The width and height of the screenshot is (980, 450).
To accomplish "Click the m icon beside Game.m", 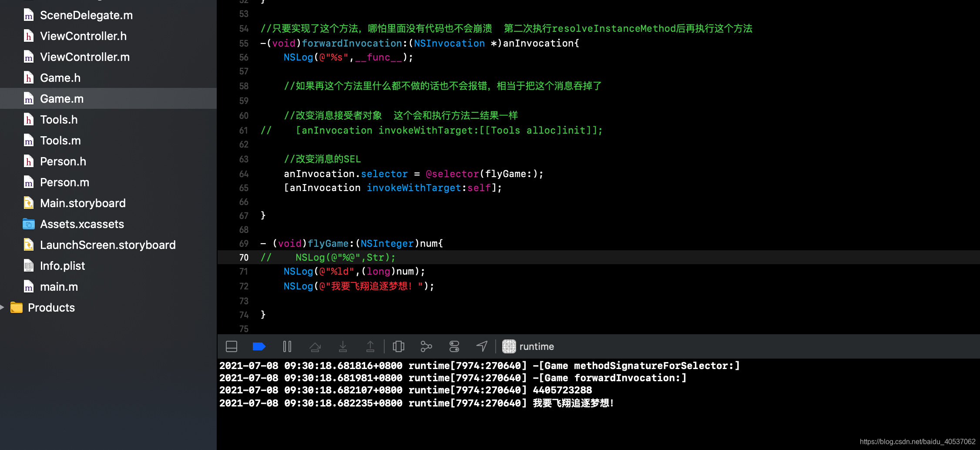I will tap(29, 99).
